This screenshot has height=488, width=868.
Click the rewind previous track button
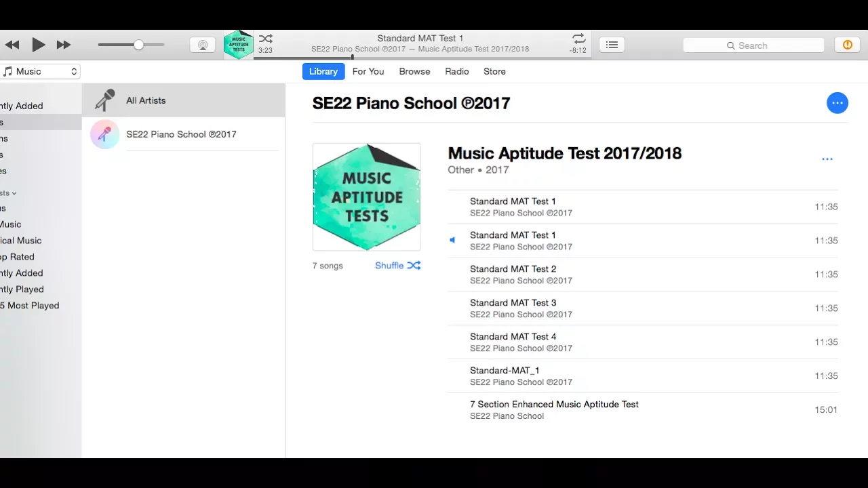coord(12,45)
